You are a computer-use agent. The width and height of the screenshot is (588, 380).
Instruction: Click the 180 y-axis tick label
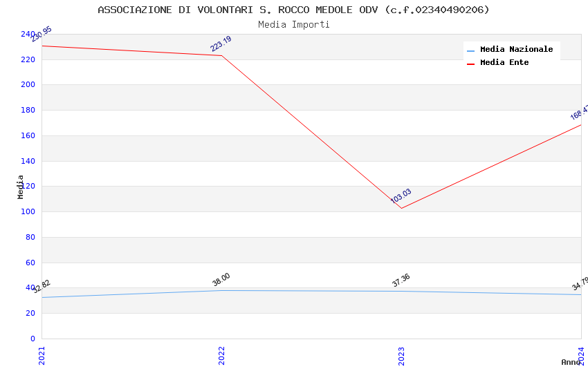[x=28, y=111]
